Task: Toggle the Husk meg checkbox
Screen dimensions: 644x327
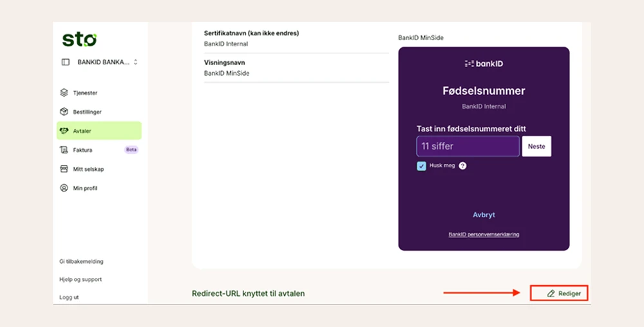Action: pyautogui.click(x=421, y=166)
